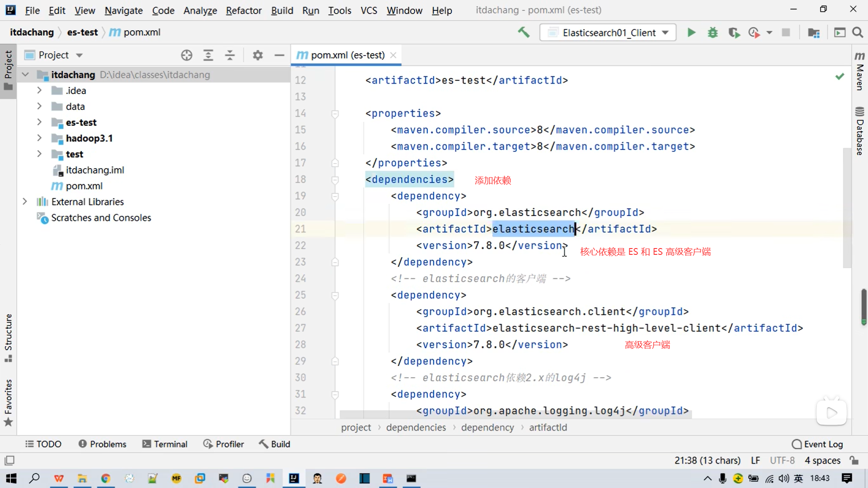Expand the es-test folder

[39, 122]
